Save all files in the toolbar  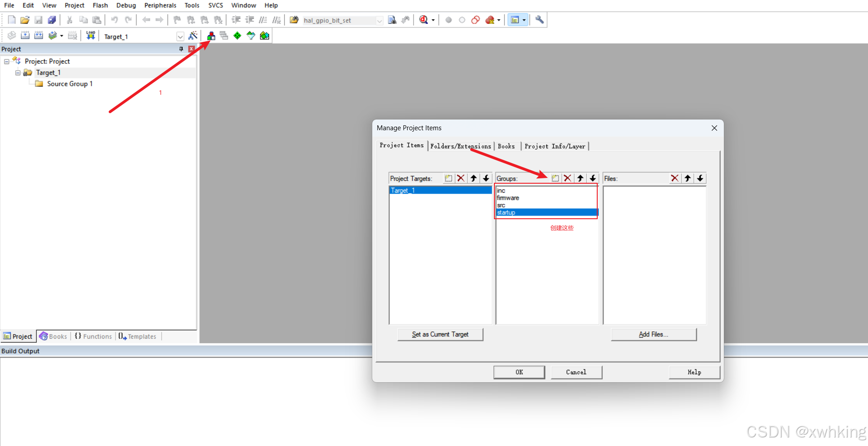point(52,20)
